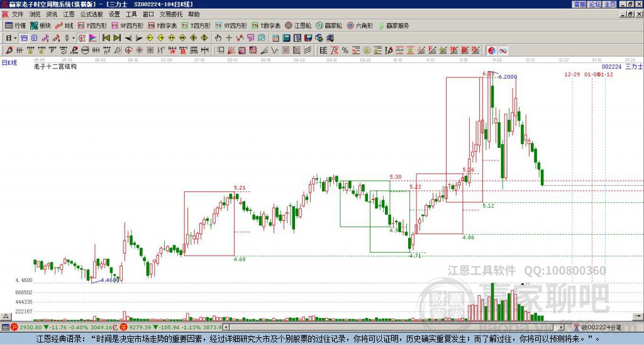644x345 pixels.
Task: Step chart right with black right arrow
Action: click(x=139, y=38)
